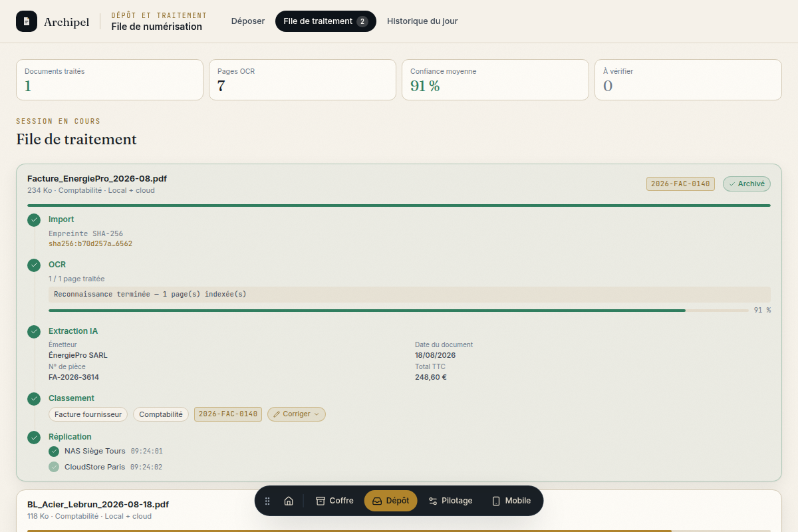Screen dimensions: 798x532
Task: Select Dépôt in the bottom dock
Action: (391, 501)
